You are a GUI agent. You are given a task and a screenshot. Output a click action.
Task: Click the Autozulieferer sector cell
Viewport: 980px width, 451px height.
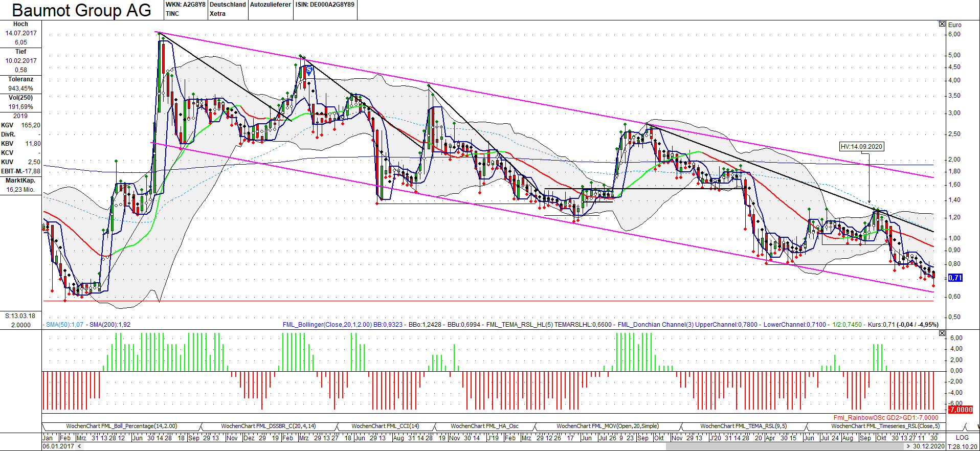[x=271, y=5]
